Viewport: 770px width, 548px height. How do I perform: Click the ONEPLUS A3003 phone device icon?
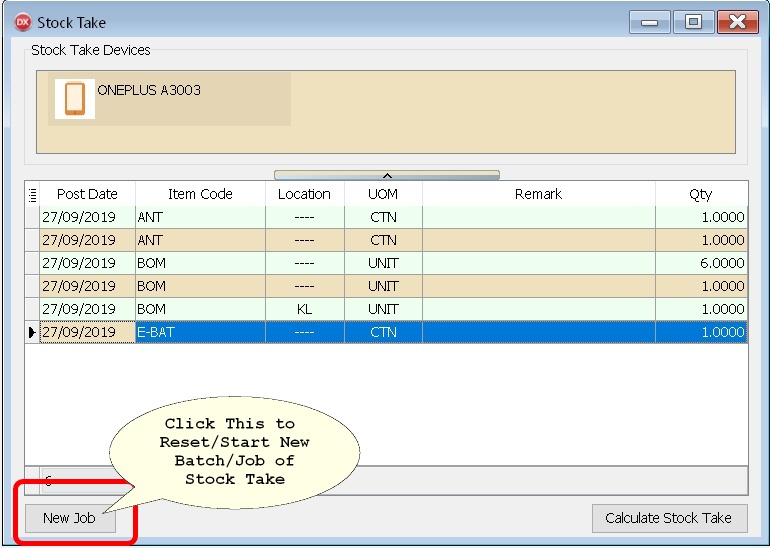75,99
